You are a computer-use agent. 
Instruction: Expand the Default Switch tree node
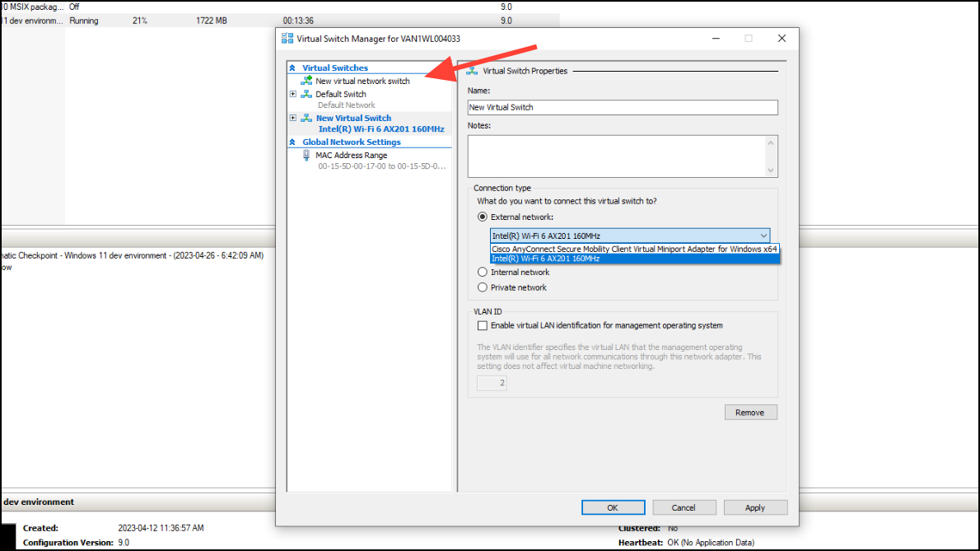point(292,94)
